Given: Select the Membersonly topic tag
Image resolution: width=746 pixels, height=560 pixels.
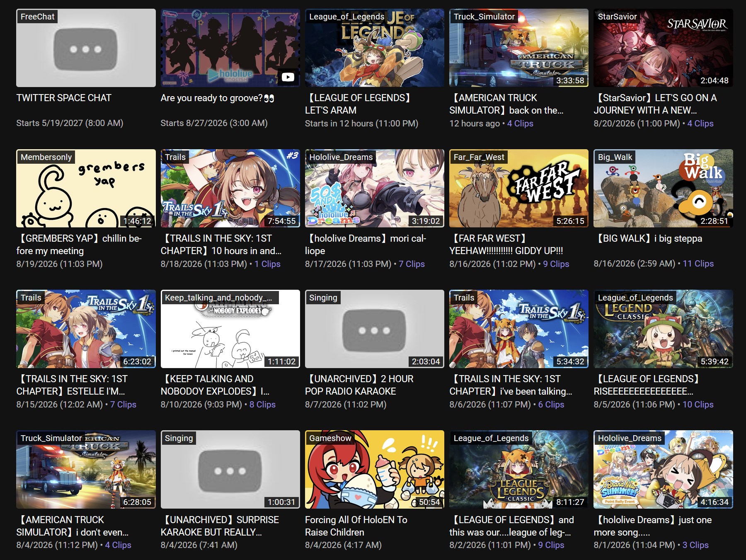Looking at the screenshot, I should 46,157.
